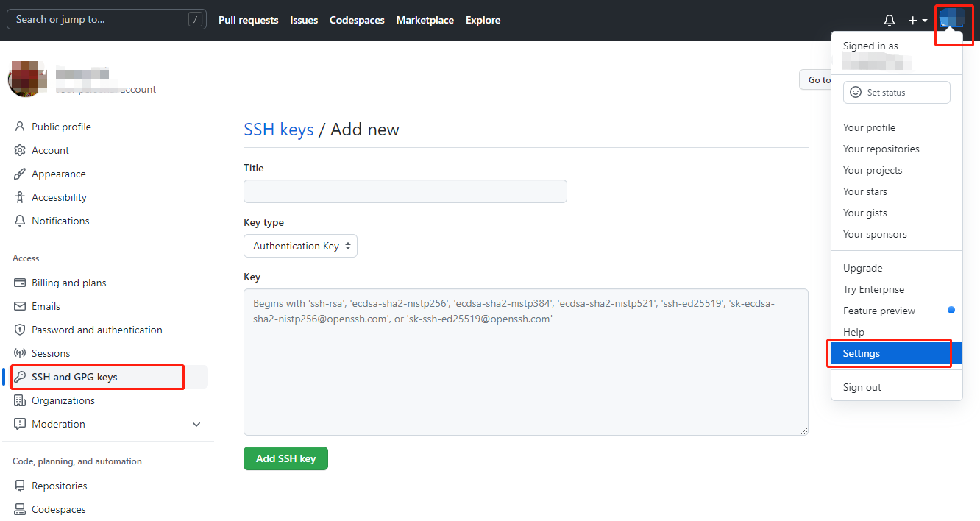Viewport: 980px width, 521px height.
Task: Click the Emails envelope icon
Action: pos(20,306)
